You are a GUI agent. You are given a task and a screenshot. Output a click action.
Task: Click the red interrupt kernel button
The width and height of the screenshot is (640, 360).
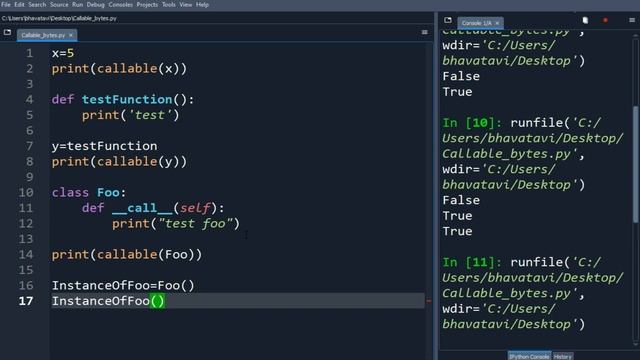pyautogui.click(x=605, y=20)
